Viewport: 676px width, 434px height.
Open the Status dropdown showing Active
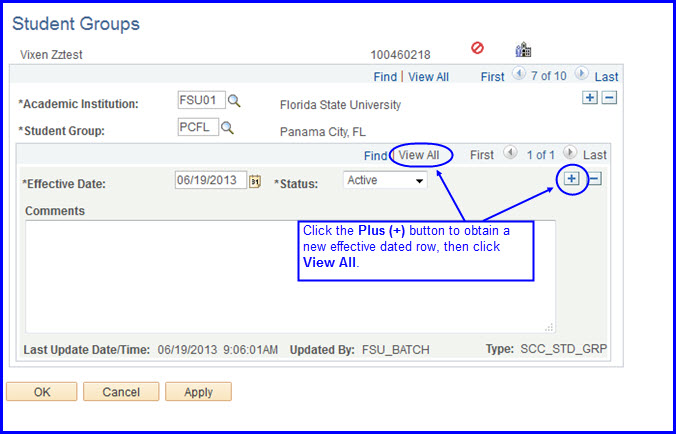click(x=385, y=181)
